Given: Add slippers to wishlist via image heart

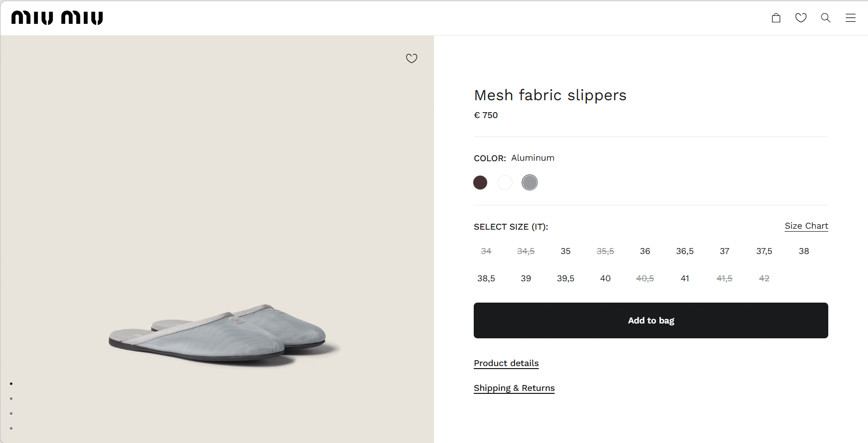Looking at the screenshot, I should point(412,59).
